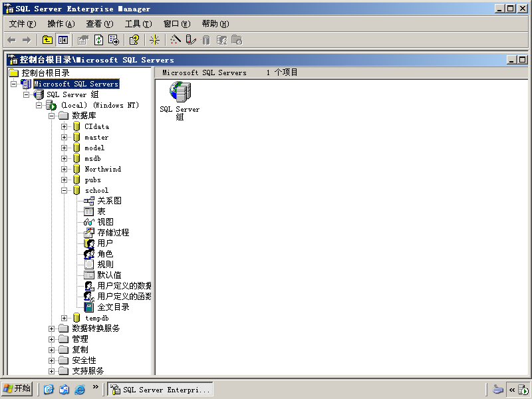Click the Back arrow in the toolbar
The height and width of the screenshot is (399, 532).
click(x=11, y=40)
